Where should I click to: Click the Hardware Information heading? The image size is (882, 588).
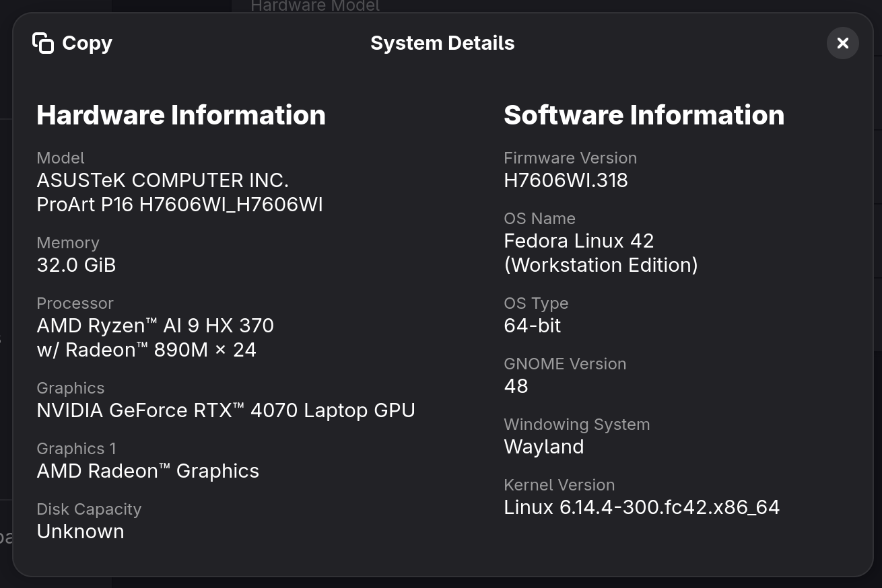pos(181,115)
